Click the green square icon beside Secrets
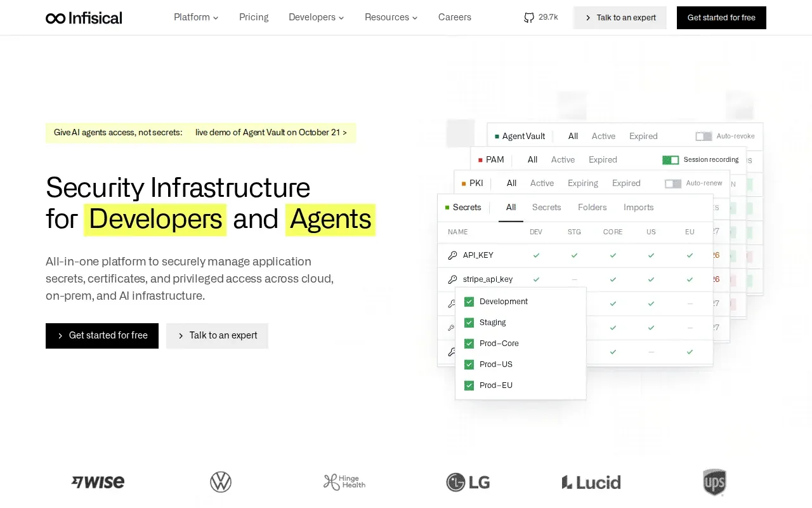The height and width of the screenshot is (508, 812). point(447,208)
